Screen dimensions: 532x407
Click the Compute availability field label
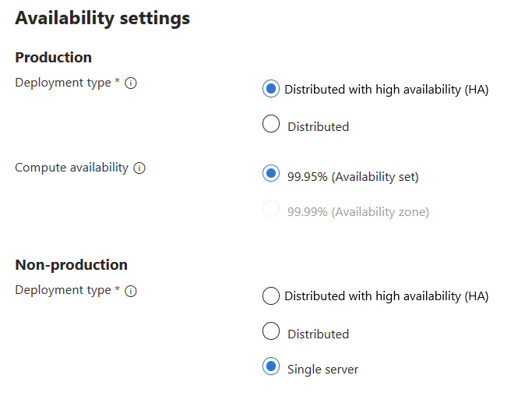pos(72,168)
